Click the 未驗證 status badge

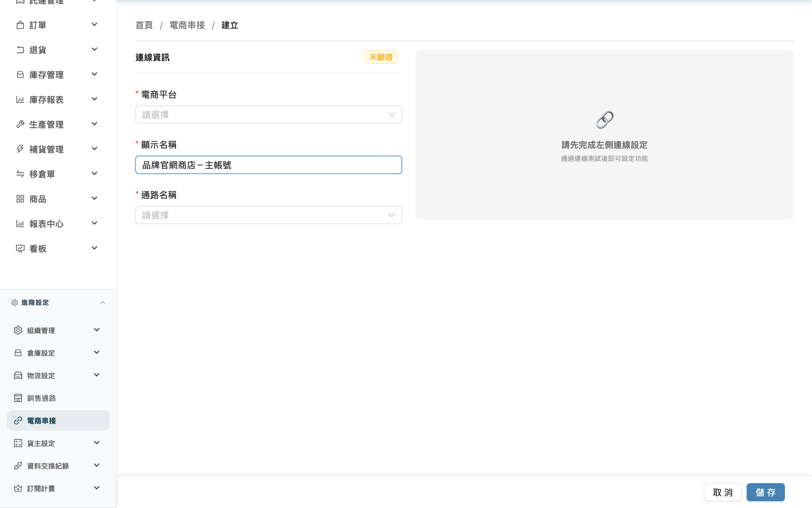pyautogui.click(x=381, y=57)
